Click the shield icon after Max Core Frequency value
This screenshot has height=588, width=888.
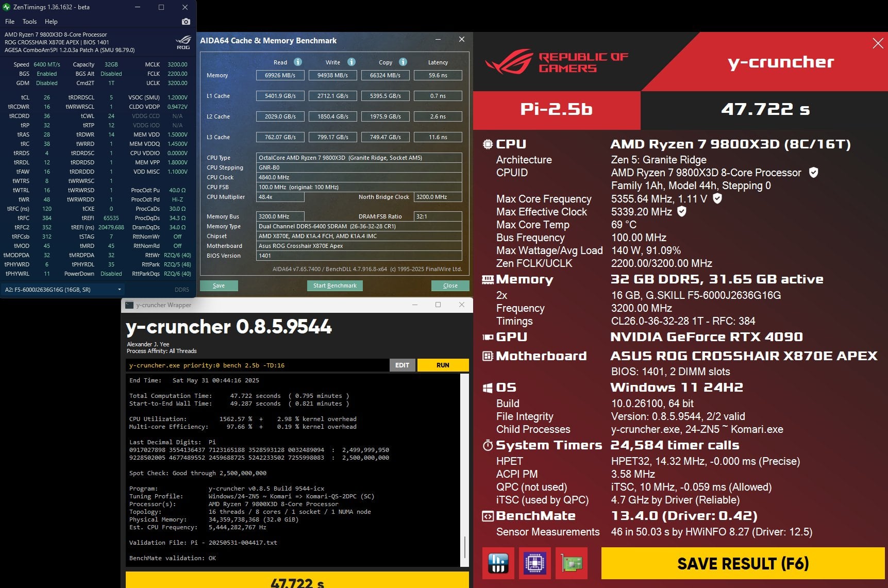717,198
